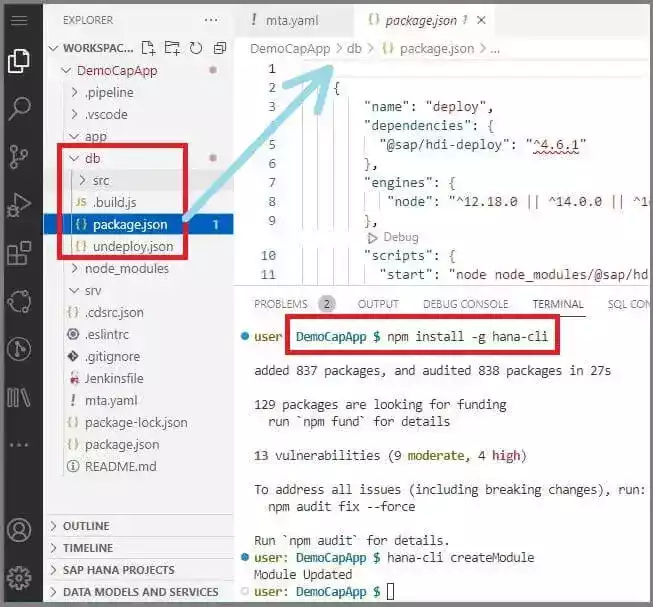Expand the .pipeline folder
653x607 pixels.
point(75,92)
